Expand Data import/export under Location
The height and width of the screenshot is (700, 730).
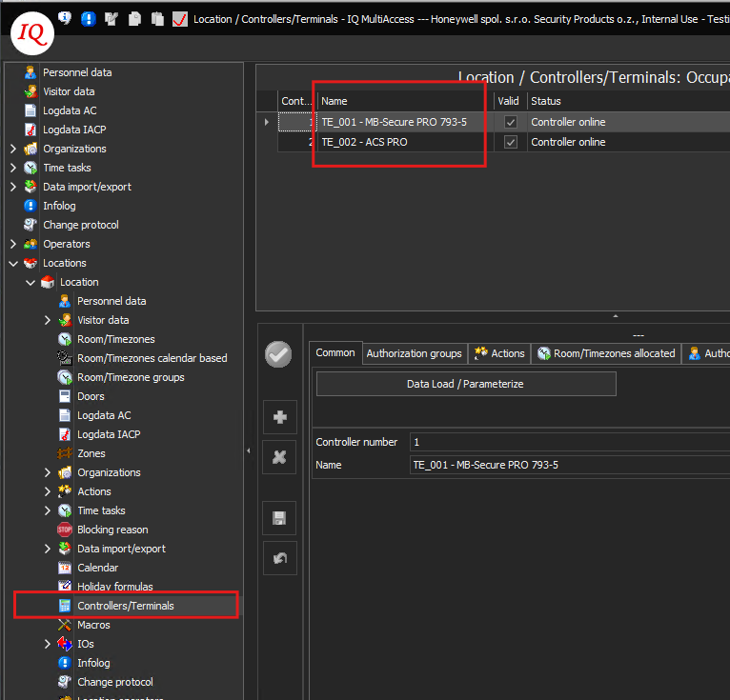[x=48, y=549]
